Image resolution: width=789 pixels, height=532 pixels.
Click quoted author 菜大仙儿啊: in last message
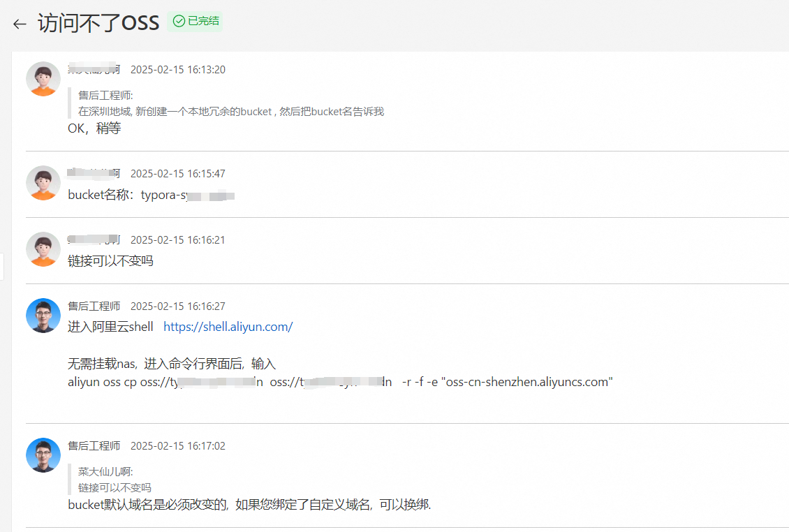click(105, 471)
